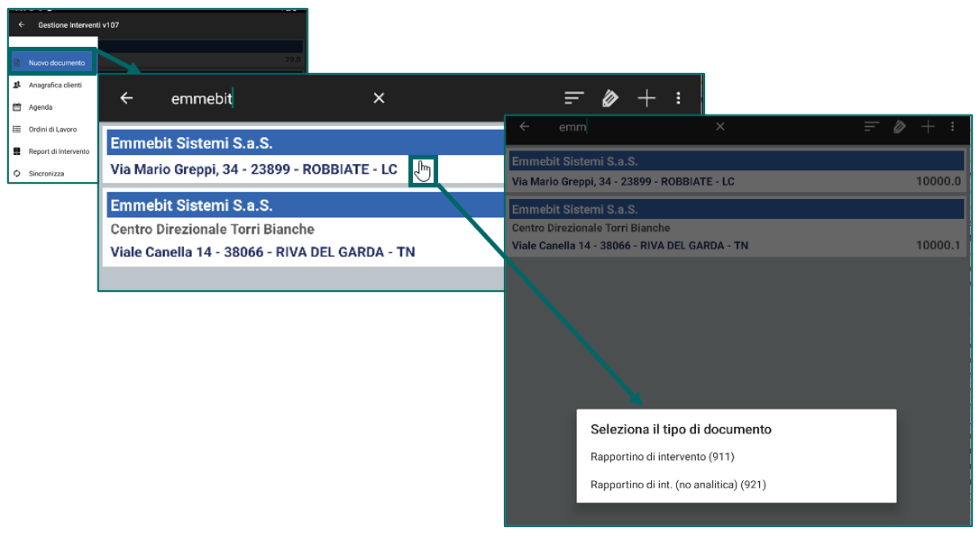Select customer row with code 10000.0
The height and width of the screenshot is (536, 980).
[x=737, y=170]
